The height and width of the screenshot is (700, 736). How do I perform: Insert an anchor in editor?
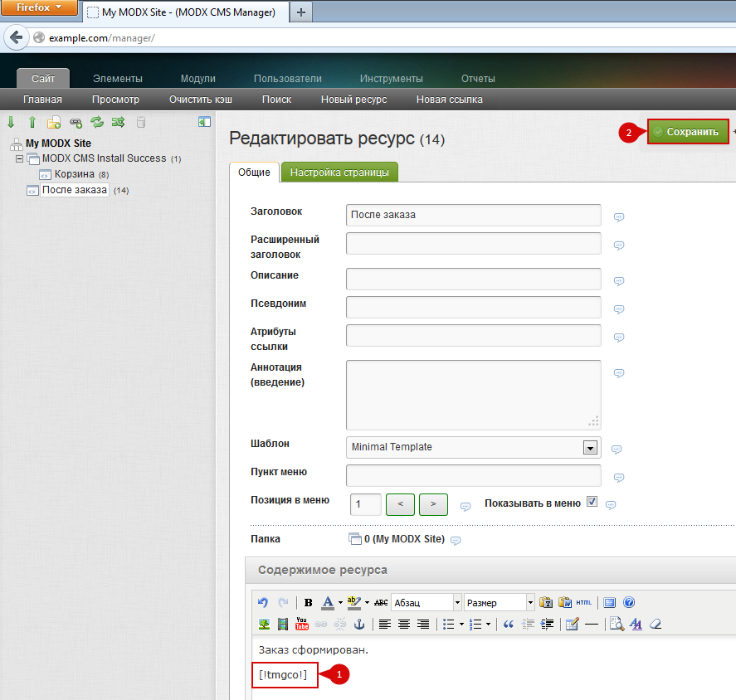[359, 624]
